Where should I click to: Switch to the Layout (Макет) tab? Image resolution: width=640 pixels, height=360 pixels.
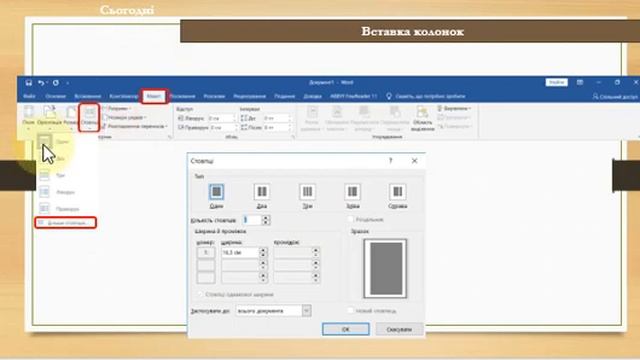154,96
